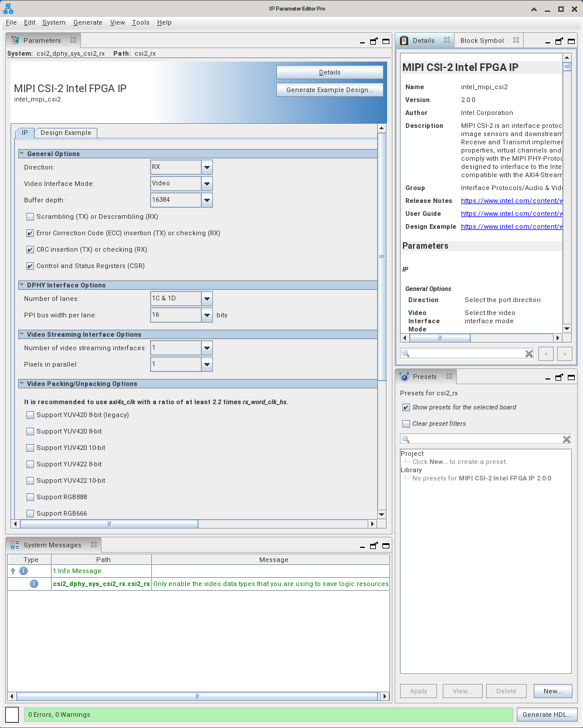Clear the Details search field with the X icon
Screen dimensions: 583x728
529,354
